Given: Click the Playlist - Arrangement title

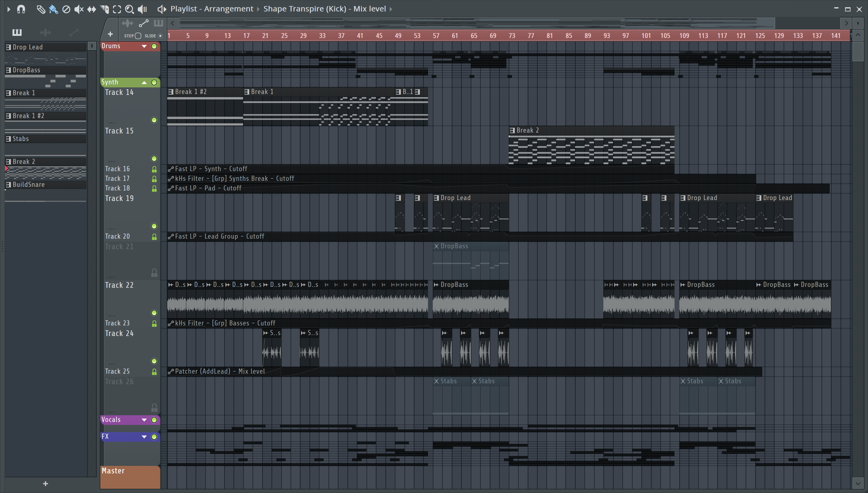Looking at the screenshot, I should click(x=212, y=9).
